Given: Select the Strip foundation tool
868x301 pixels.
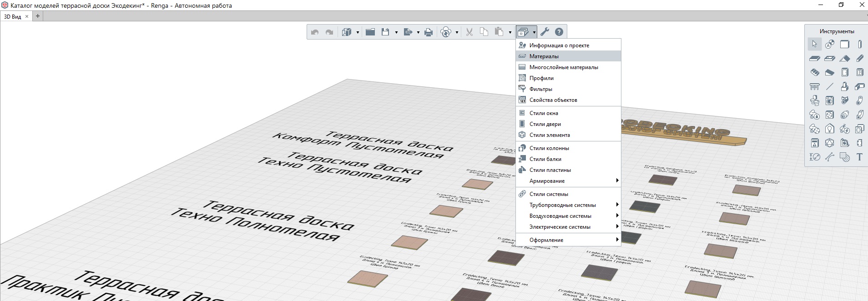Looking at the screenshot, I should tap(859, 86).
